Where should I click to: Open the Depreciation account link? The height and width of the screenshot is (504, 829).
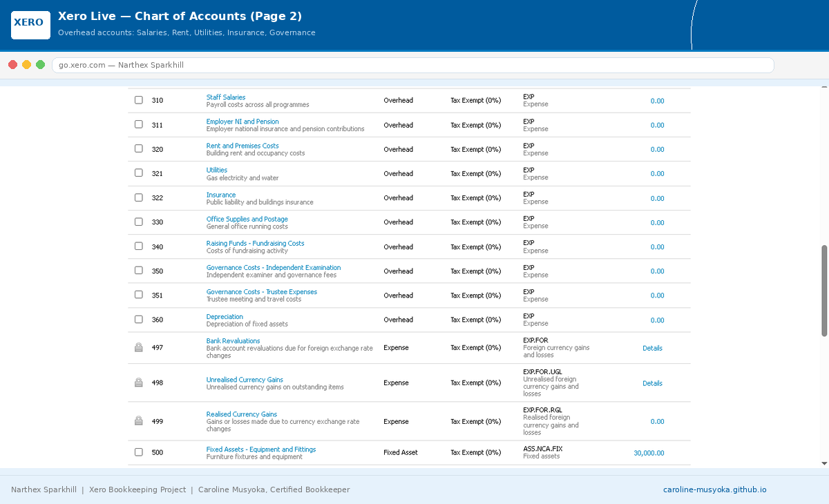pos(225,316)
